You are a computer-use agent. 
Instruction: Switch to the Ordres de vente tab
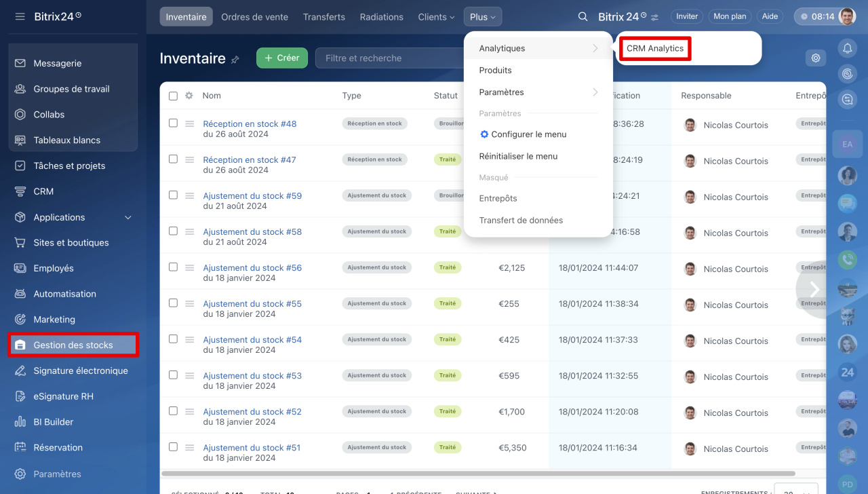click(254, 17)
